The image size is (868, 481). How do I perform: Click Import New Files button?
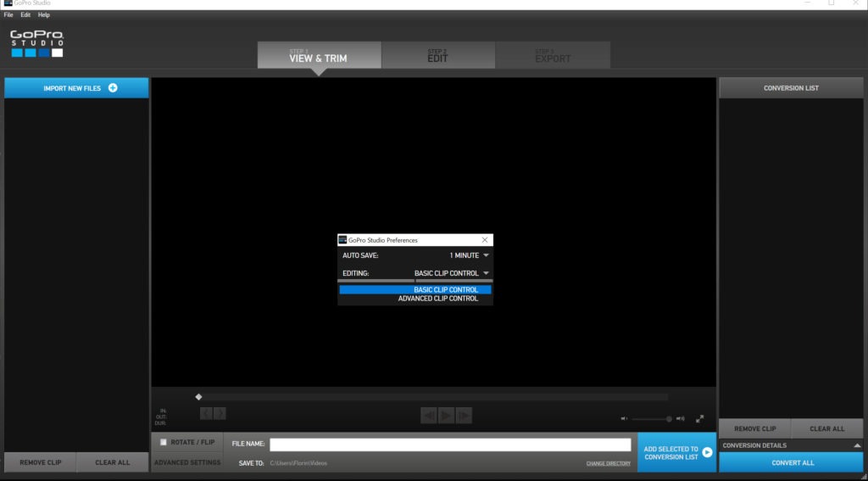coord(76,88)
